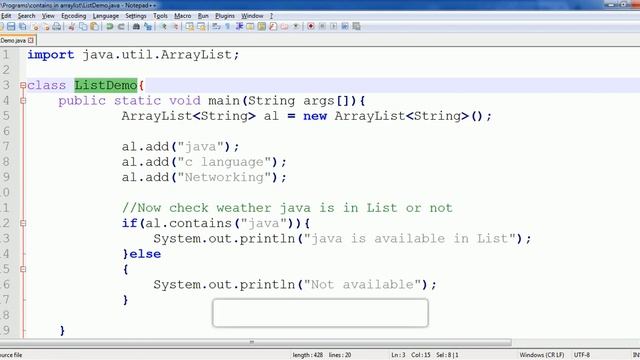Open the Settings menu

point(136,16)
